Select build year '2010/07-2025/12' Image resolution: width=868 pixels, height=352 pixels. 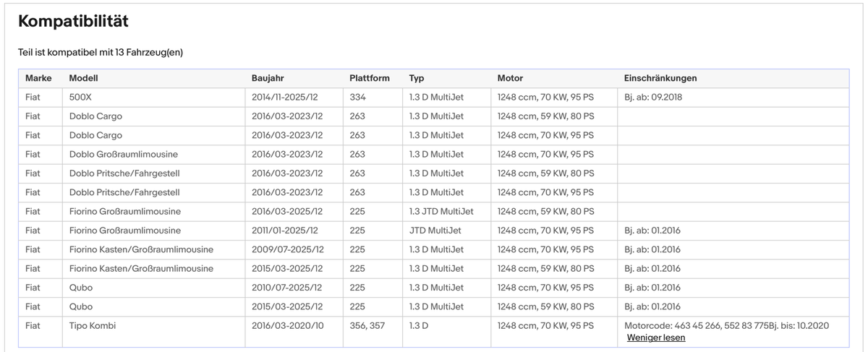click(x=287, y=288)
